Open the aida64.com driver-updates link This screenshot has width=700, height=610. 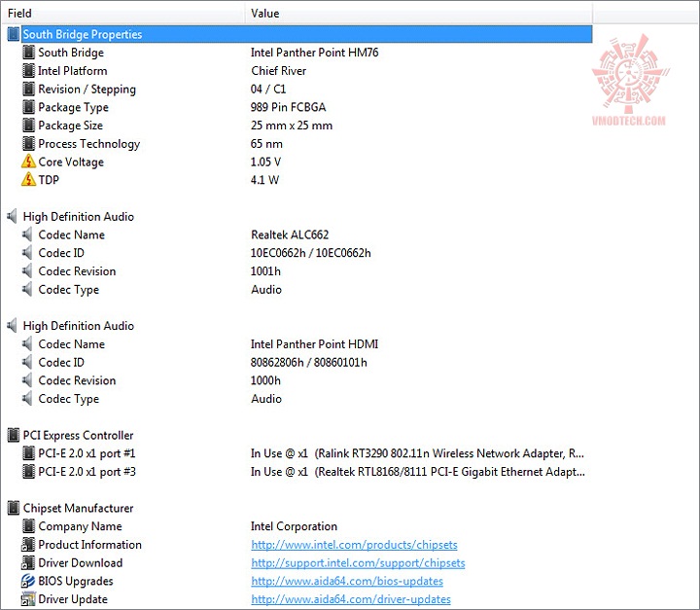coord(351,599)
